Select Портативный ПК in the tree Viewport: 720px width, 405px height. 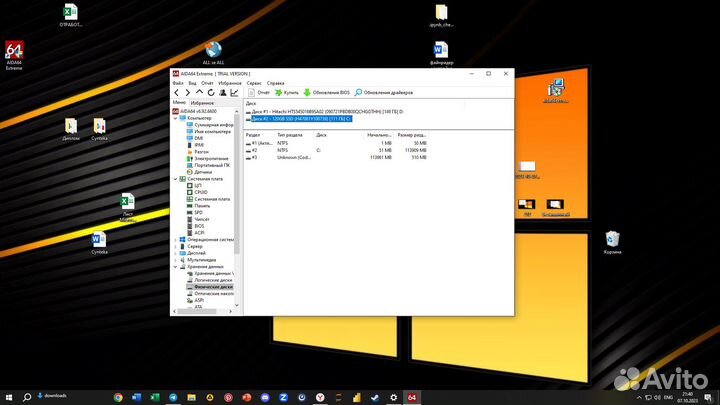[208, 165]
